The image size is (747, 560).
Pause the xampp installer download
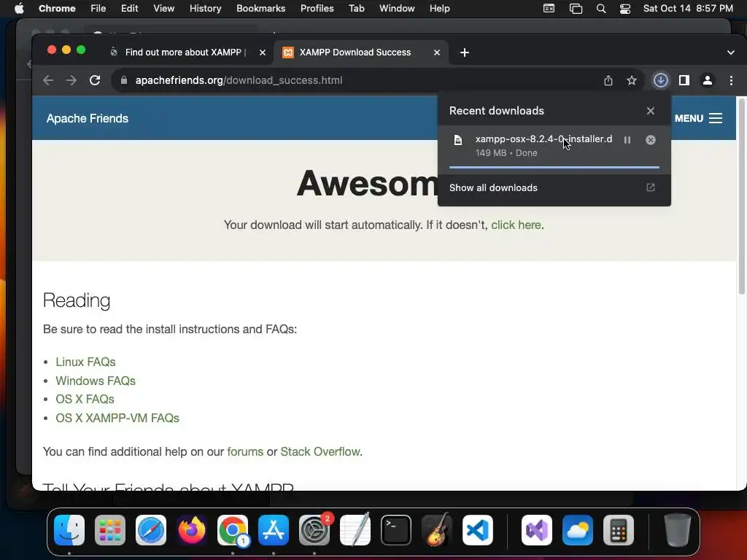click(x=627, y=140)
